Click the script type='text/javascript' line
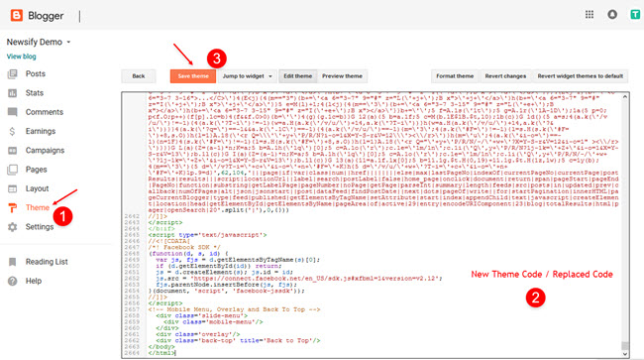The image size is (644, 360). (x=207, y=235)
